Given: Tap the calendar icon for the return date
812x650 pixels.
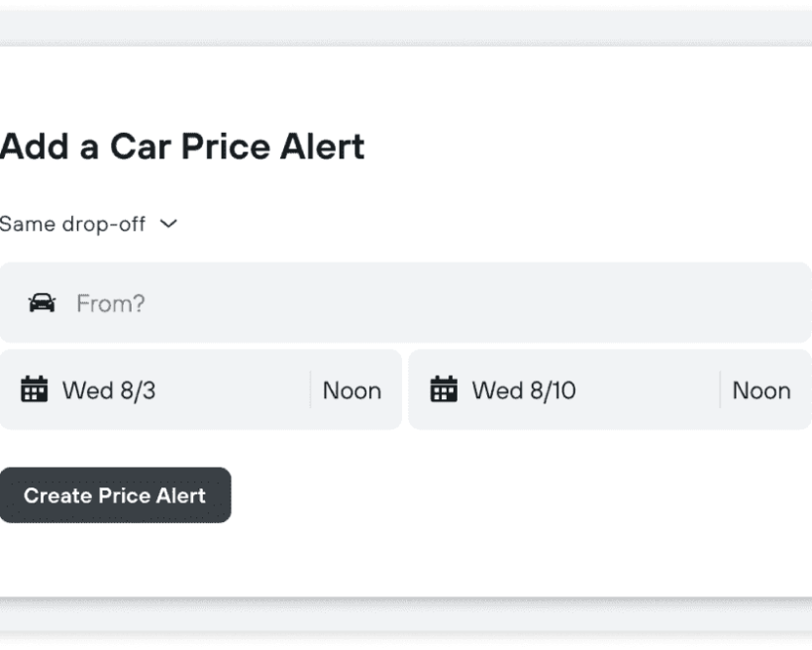Looking at the screenshot, I should 445,389.
